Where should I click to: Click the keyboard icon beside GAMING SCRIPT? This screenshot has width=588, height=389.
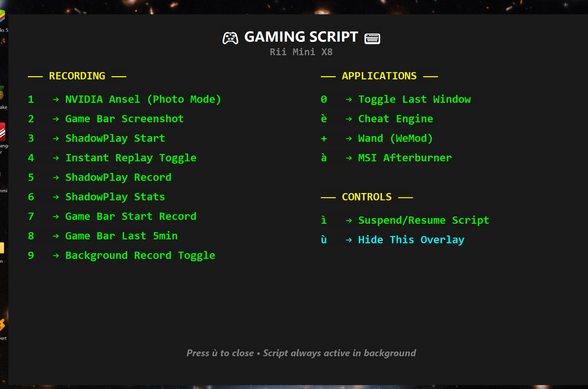372,38
